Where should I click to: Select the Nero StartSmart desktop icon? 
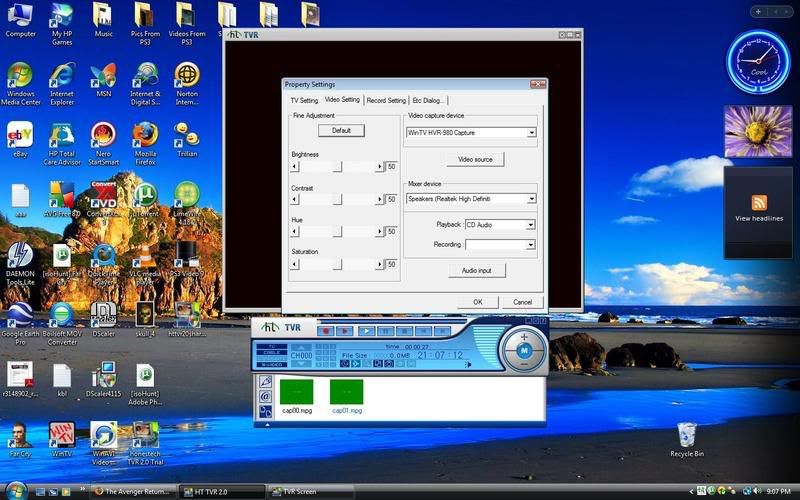click(104, 144)
